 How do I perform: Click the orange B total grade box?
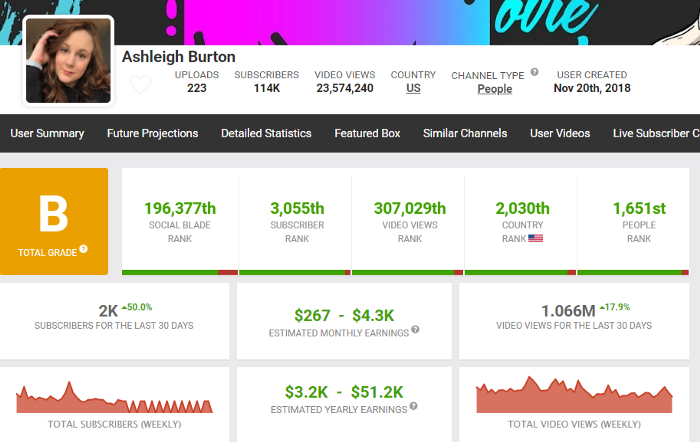pos(54,221)
